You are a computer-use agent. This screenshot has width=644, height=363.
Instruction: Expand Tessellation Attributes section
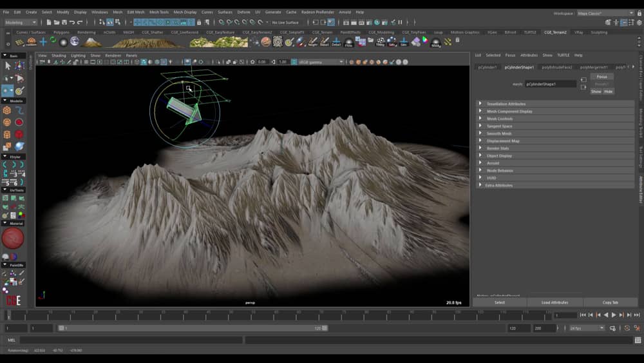coord(506,104)
